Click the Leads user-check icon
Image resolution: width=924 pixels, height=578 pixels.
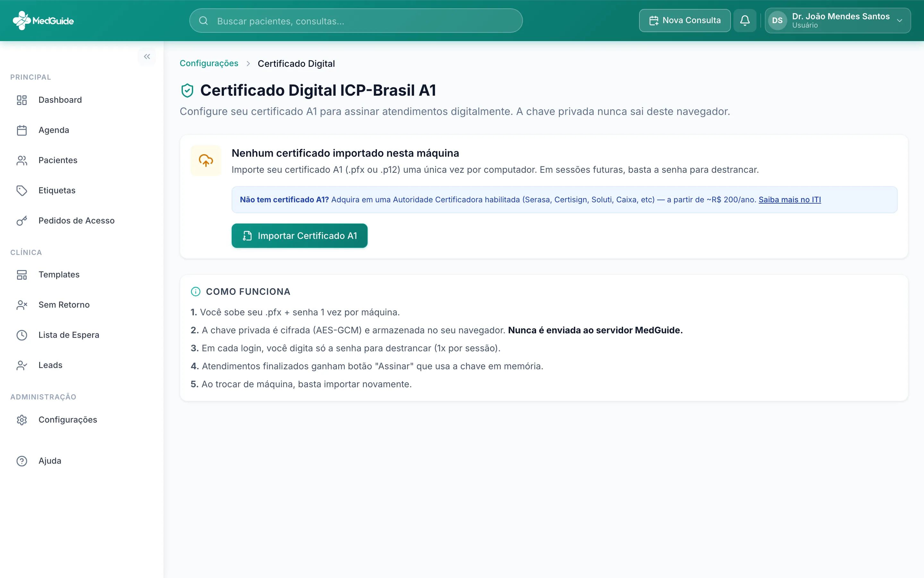point(22,365)
